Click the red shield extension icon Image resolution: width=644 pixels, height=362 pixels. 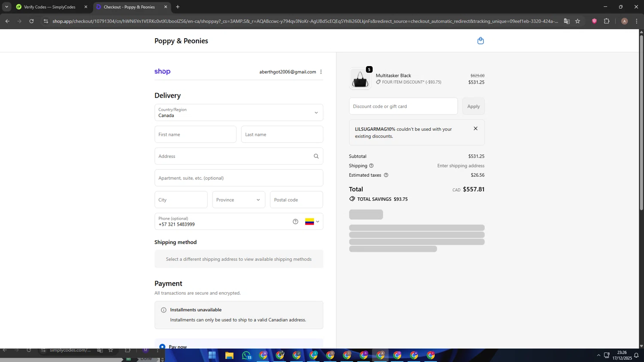tap(594, 21)
